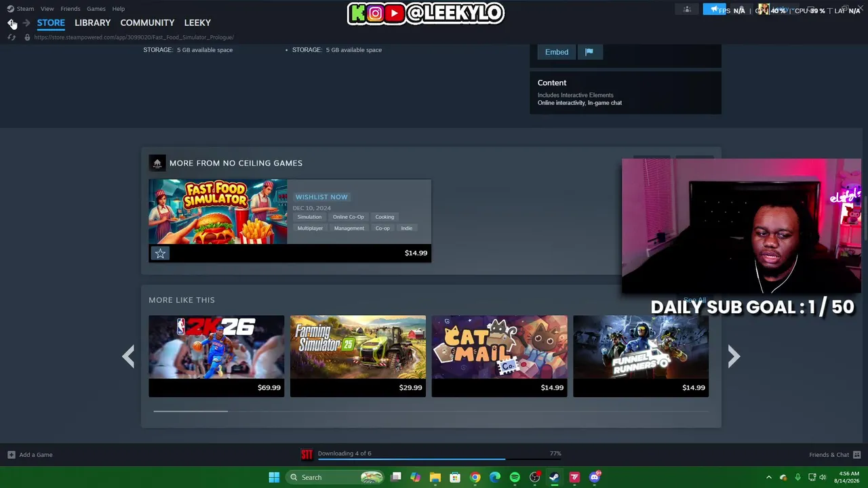
Task: Click the $69.99 price under NBA 2K26
Action: coord(269,388)
